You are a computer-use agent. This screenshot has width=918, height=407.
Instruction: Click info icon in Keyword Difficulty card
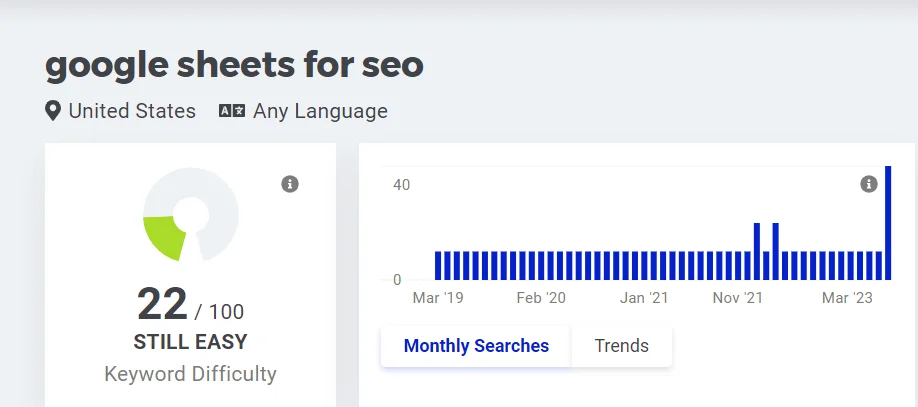(x=290, y=184)
